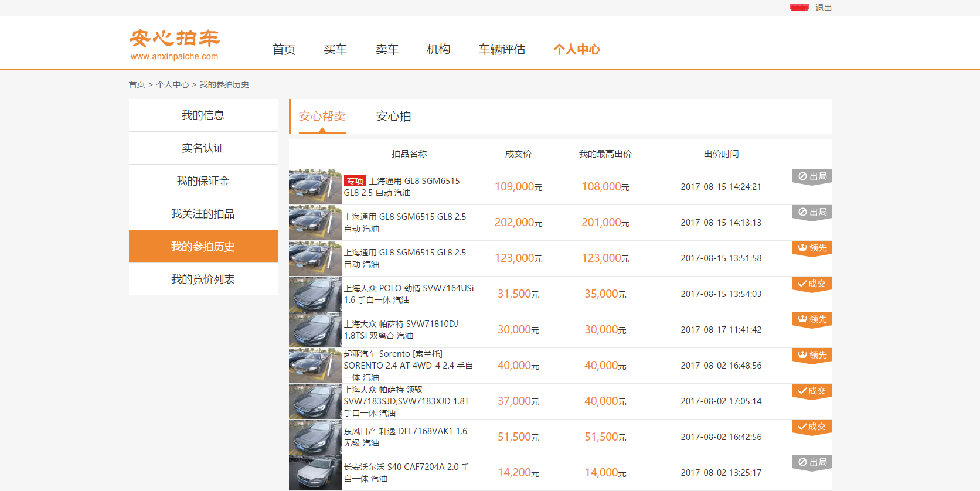Image resolution: width=980 pixels, height=491 pixels.
Task: Click the 成交 checkmark badge on POLO row
Action: tap(812, 284)
